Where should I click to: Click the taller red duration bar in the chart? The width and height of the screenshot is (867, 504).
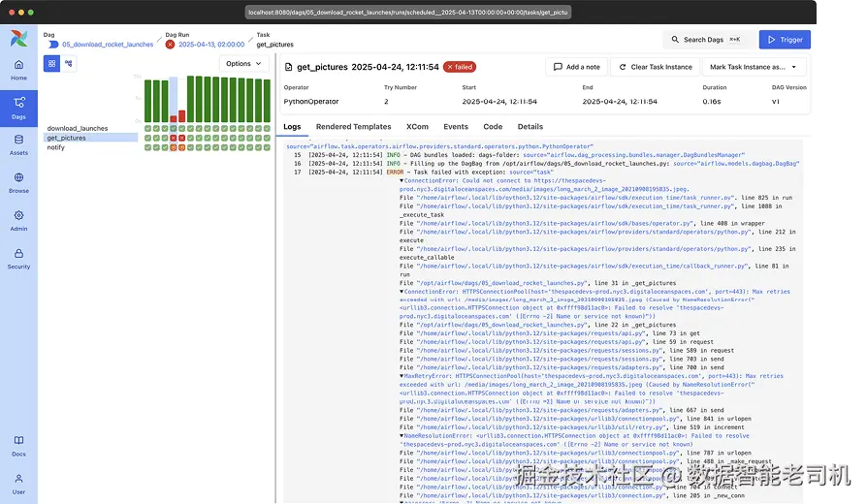click(x=182, y=116)
